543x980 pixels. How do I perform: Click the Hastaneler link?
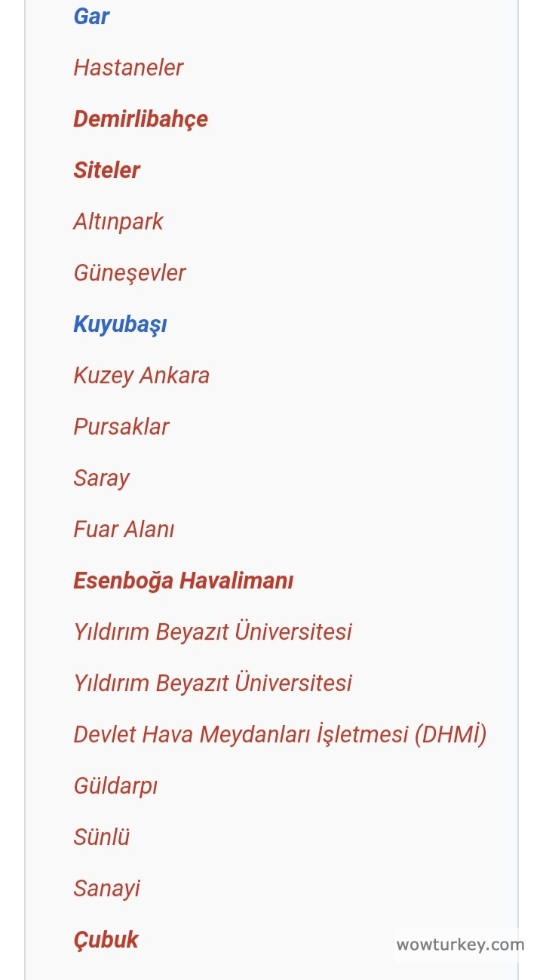128,68
